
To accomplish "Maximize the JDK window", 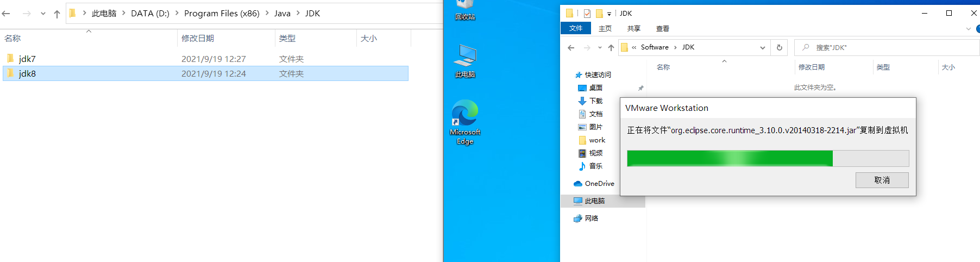I will (x=948, y=13).
